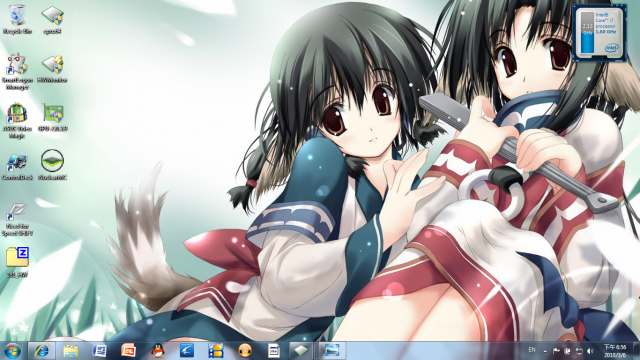This screenshot has width=640, height=360.
Task: Launch SmartLogon Manager from desktop
Action: [x=17, y=71]
